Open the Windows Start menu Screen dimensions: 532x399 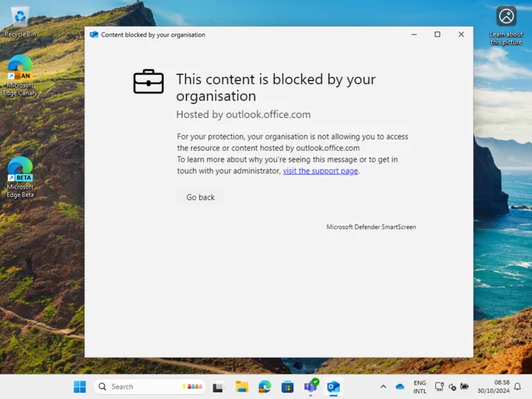[x=80, y=386]
